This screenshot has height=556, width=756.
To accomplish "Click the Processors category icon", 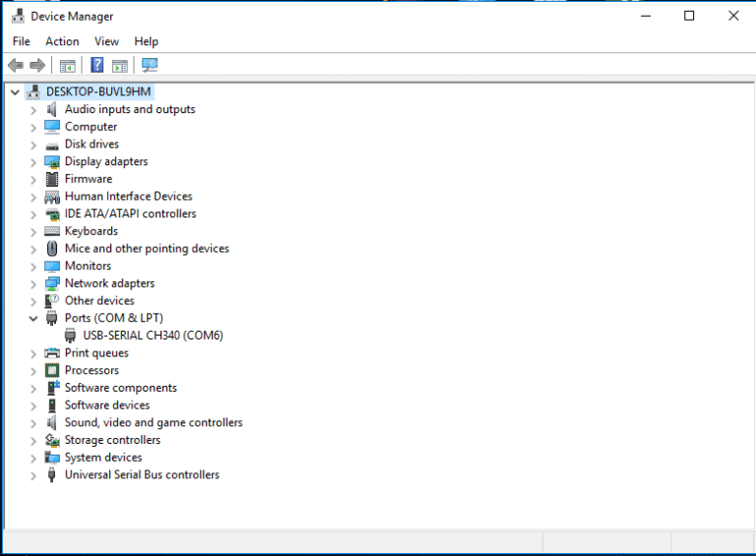I will click(x=52, y=371).
